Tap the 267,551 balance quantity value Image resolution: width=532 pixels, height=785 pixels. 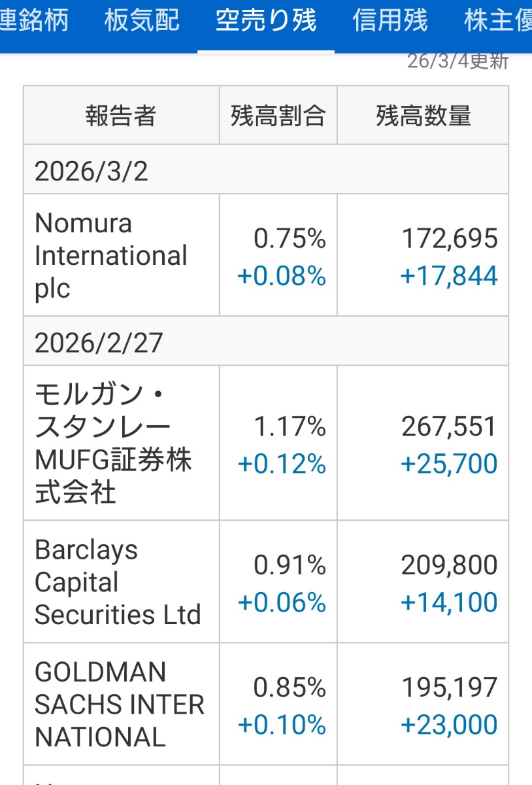pyautogui.click(x=449, y=427)
